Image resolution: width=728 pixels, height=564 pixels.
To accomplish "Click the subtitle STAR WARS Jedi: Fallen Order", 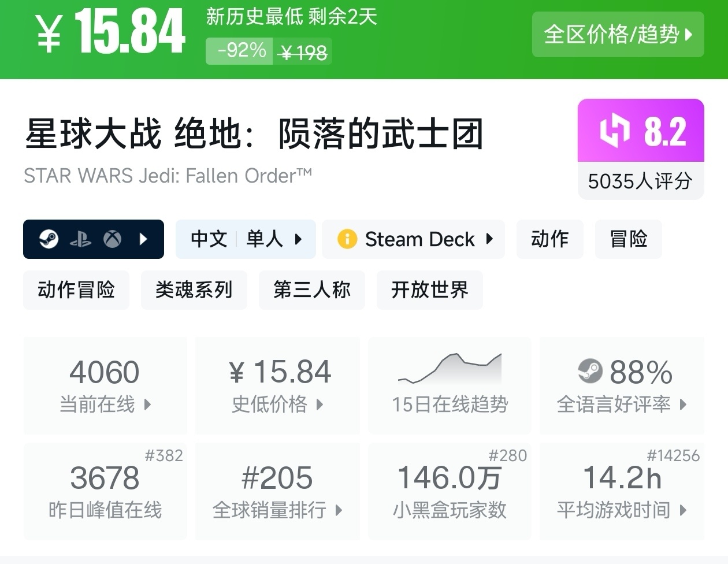I will (168, 175).
